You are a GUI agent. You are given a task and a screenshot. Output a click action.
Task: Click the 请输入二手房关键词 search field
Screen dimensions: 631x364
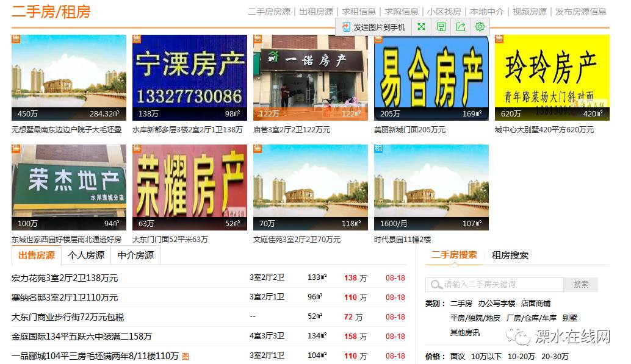pos(494,285)
